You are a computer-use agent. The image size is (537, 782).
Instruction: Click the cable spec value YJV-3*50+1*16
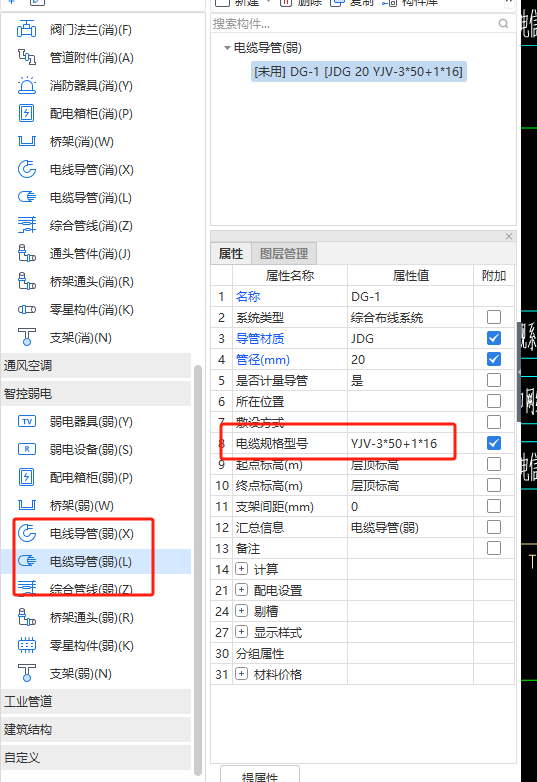[410, 443]
